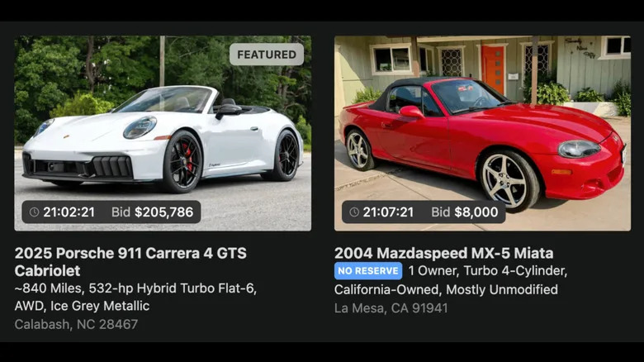Click the countdown timer 21:07:21
The image size is (644, 362).
388,212
